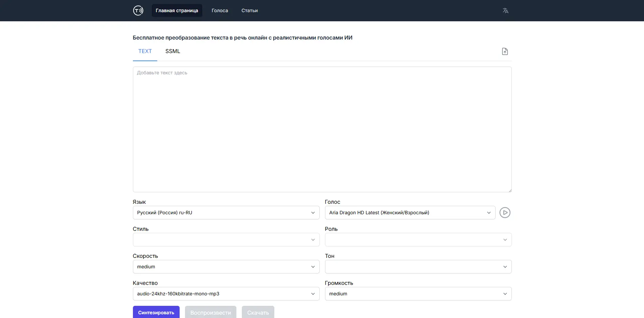Image resolution: width=644 pixels, height=318 pixels.
Task: Open the file upload icon
Action: point(504,51)
